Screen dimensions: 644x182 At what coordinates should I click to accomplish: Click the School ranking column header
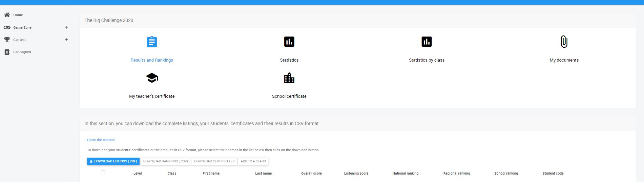coord(506,173)
